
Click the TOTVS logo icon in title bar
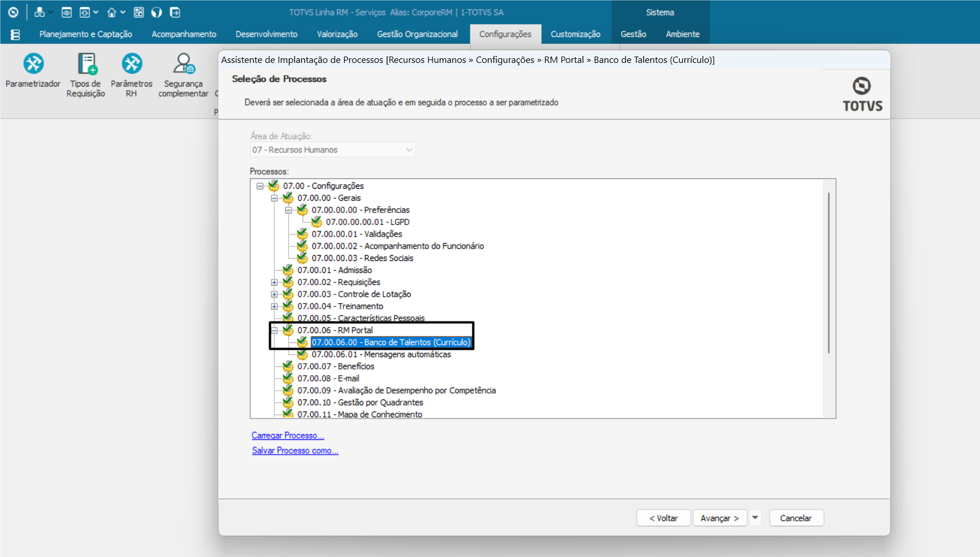13,12
